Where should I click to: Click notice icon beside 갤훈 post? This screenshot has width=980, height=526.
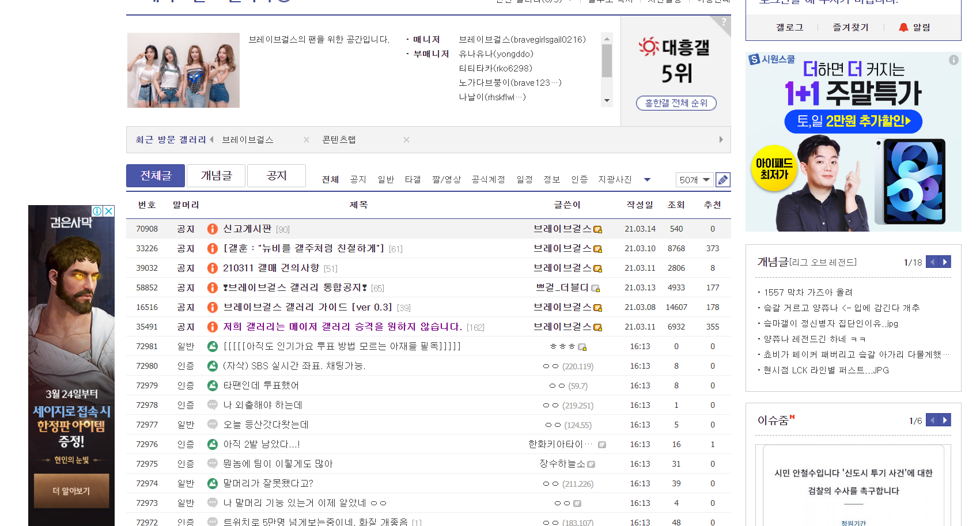[213, 248]
